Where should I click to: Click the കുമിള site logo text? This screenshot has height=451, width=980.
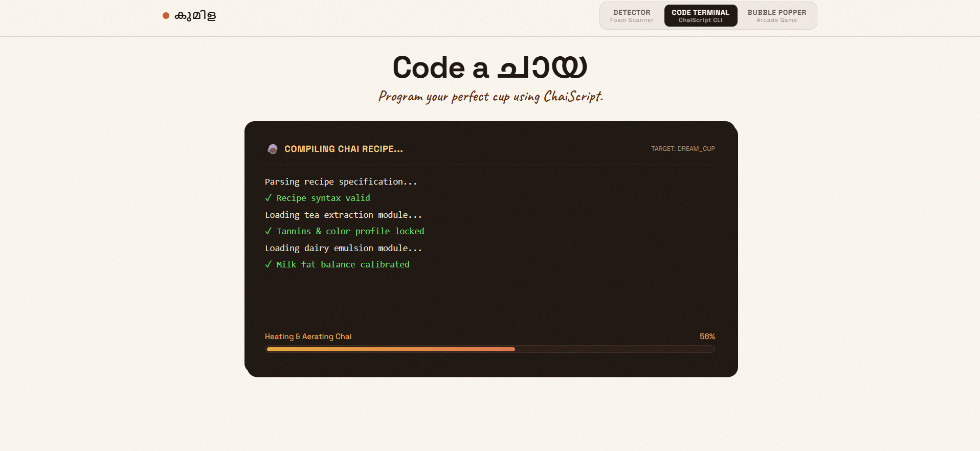click(195, 15)
